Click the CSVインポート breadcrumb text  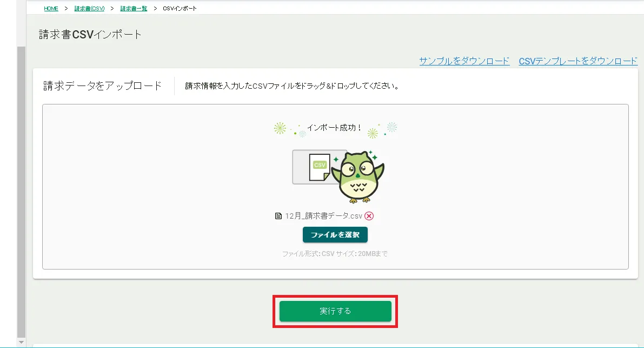[x=180, y=8]
